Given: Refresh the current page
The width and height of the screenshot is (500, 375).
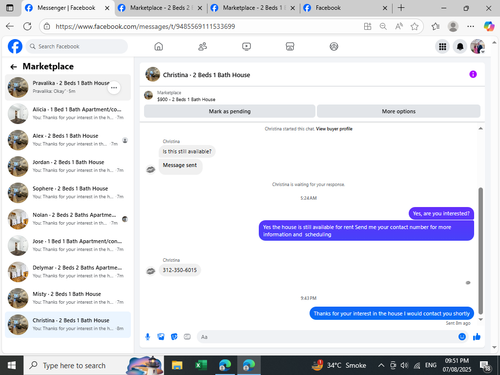Looking at the screenshot, I should (27, 26).
